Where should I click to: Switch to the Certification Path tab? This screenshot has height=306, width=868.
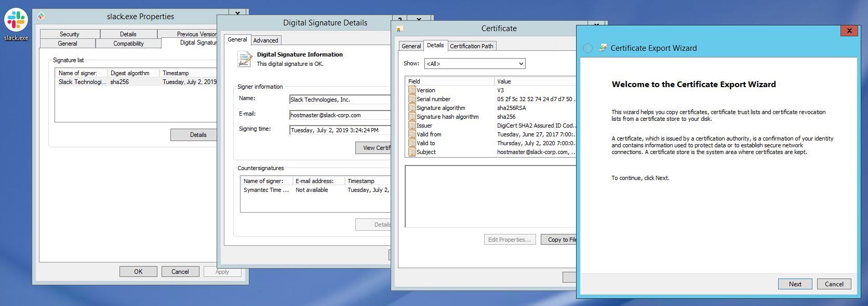coord(471,46)
